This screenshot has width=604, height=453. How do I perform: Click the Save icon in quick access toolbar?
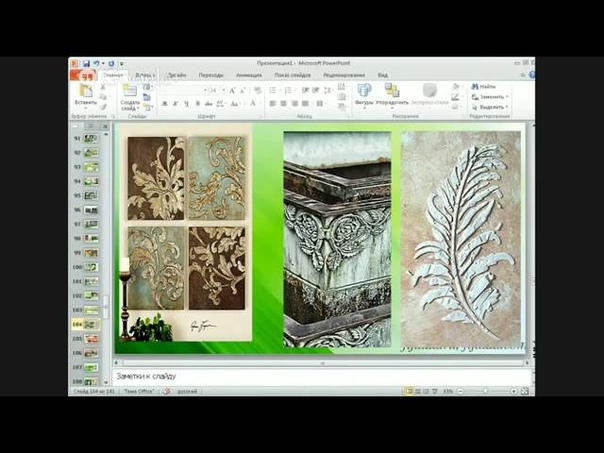86,64
